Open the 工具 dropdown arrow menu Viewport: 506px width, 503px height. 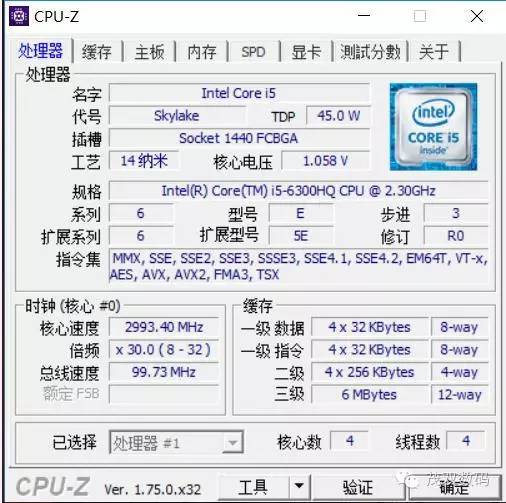(x=299, y=487)
